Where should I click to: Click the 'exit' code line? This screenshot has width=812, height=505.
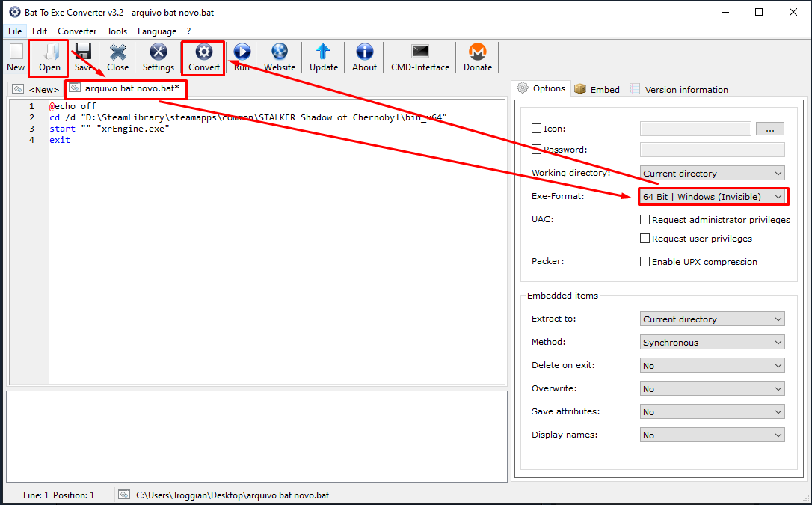coord(60,140)
